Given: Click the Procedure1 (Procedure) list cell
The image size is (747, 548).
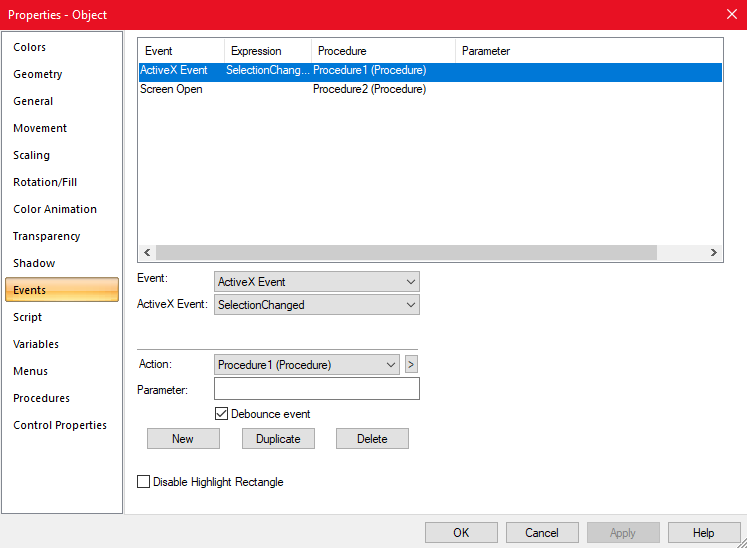Looking at the screenshot, I should pos(369,70).
